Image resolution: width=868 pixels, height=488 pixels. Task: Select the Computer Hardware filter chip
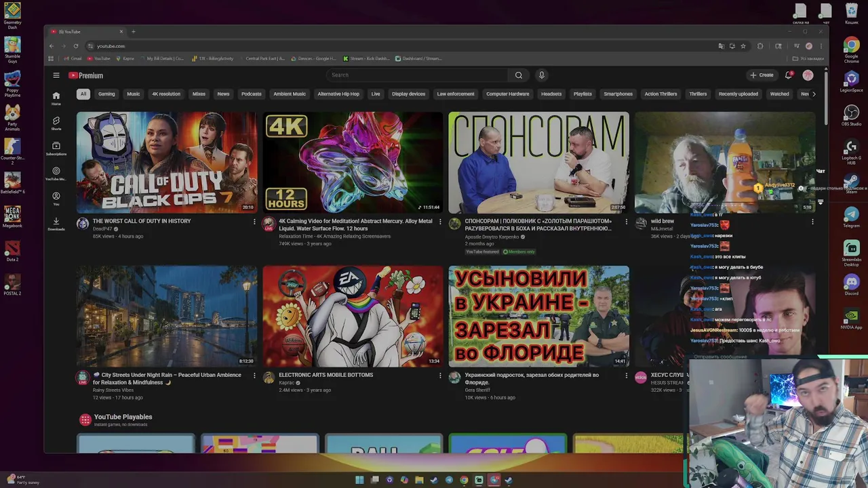(x=507, y=94)
